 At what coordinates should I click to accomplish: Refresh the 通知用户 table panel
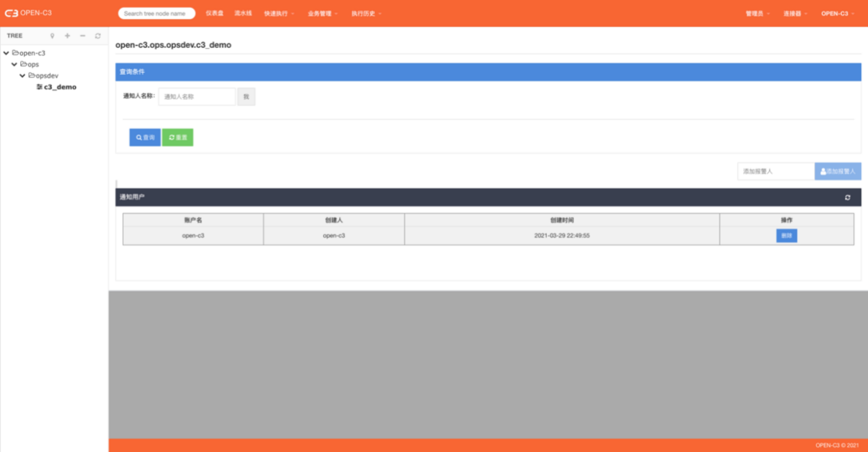[x=847, y=197]
